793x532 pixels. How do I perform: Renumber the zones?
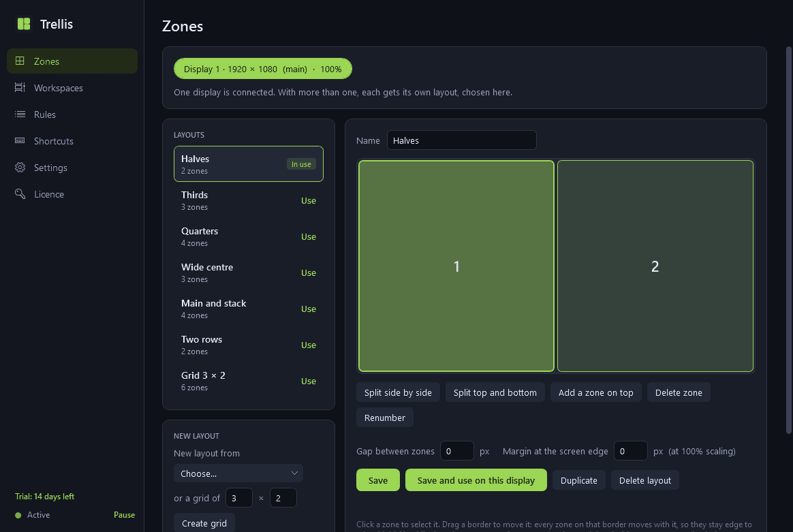(x=385, y=418)
